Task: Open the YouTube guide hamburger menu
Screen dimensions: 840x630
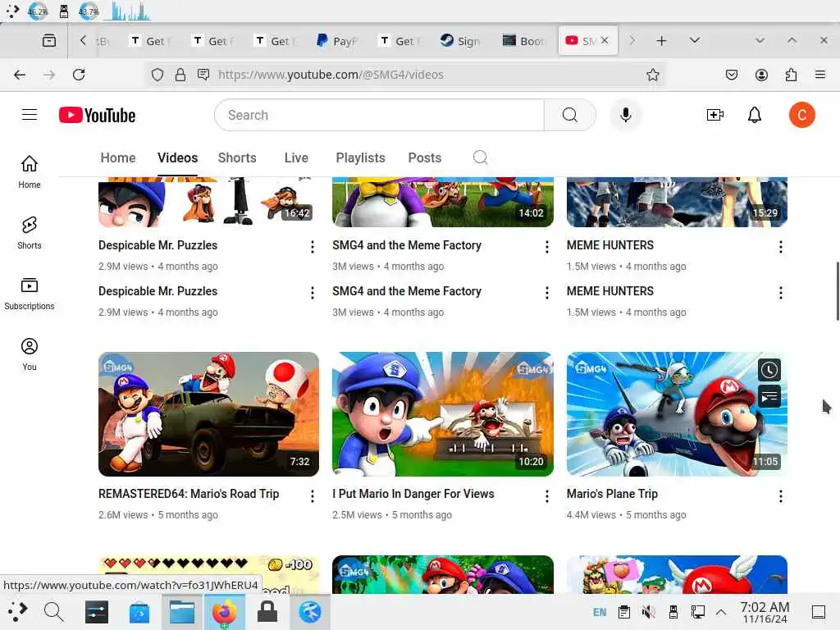Action: click(x=30, y=115)
